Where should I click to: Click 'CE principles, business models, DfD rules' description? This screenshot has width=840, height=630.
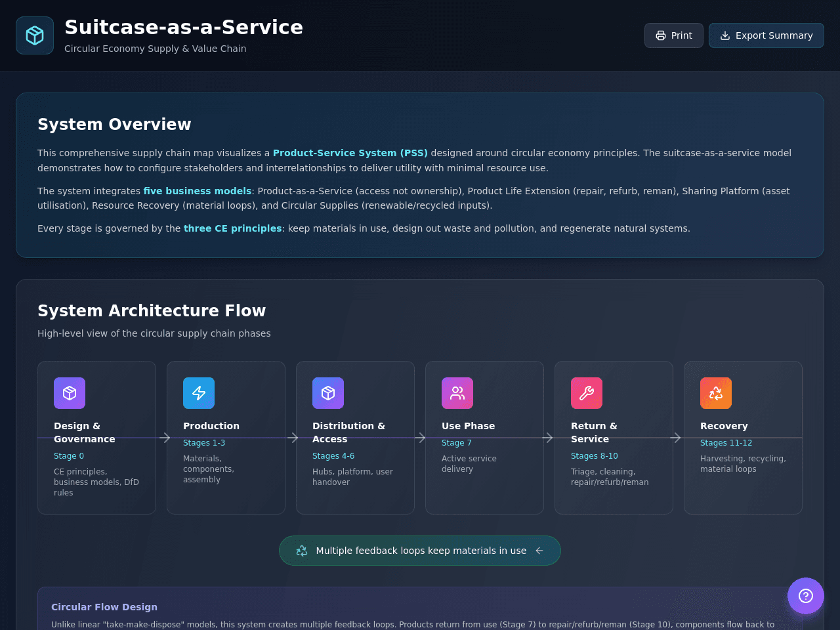pos(96,482)
